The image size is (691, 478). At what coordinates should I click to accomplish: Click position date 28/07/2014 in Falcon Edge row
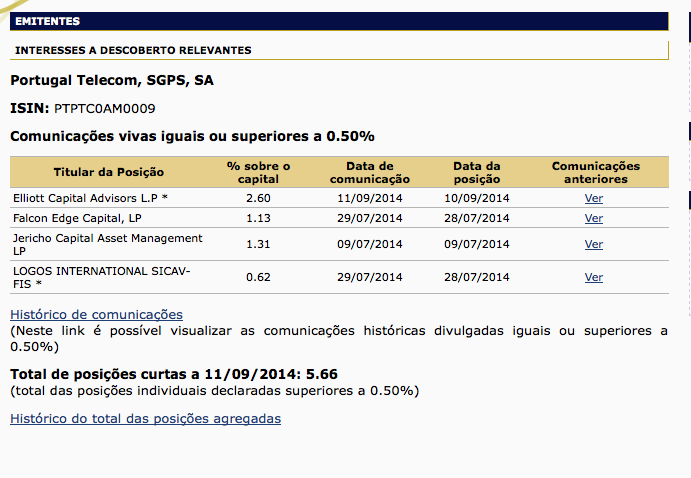(x=477, y=218)
